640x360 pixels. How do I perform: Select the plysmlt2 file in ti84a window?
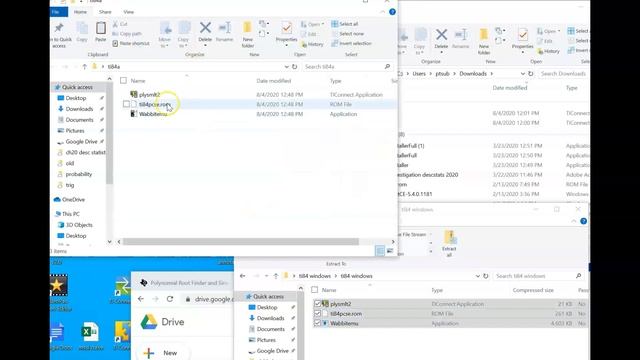(x=149, y=94)
